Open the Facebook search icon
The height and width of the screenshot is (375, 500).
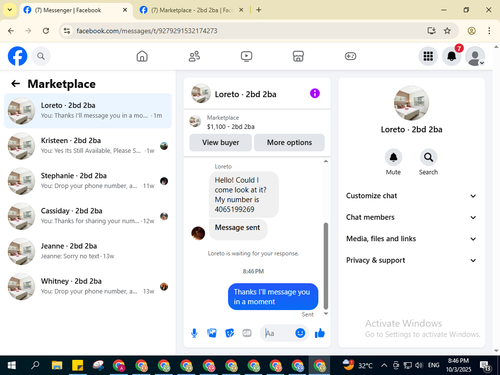click(x=41, y=56)
